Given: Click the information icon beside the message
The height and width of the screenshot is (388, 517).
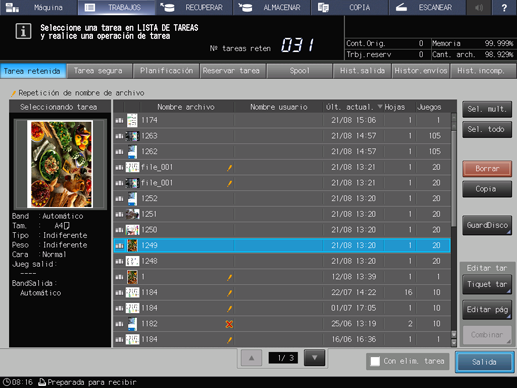Looking at the screenshot, I should pos(23,31).
